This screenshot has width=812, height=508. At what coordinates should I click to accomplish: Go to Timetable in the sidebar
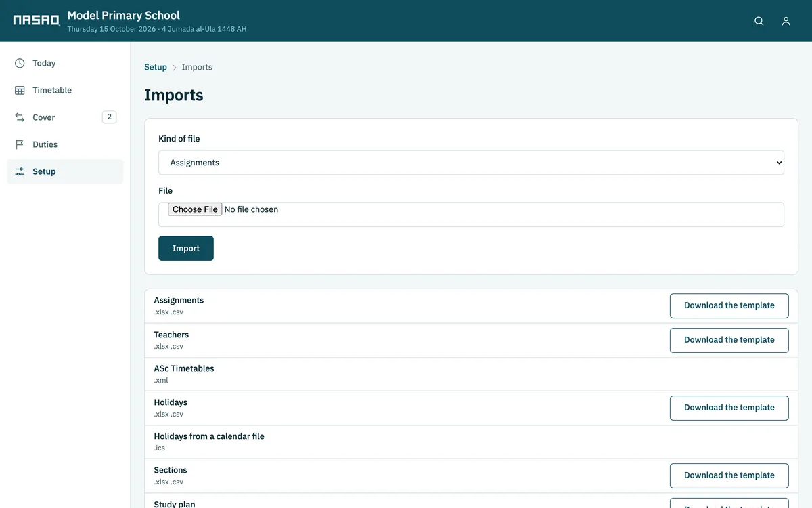[65, 90]
